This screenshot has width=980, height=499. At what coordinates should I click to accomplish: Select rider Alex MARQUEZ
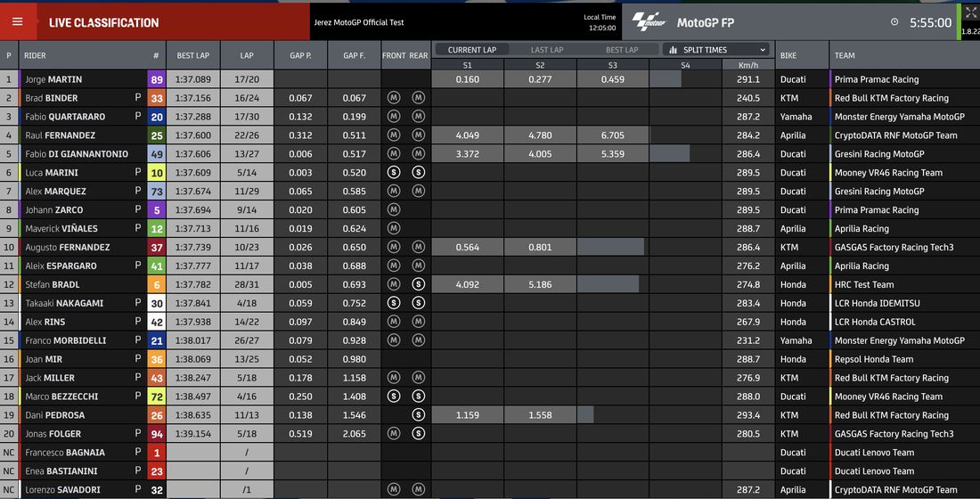[55, 192]
